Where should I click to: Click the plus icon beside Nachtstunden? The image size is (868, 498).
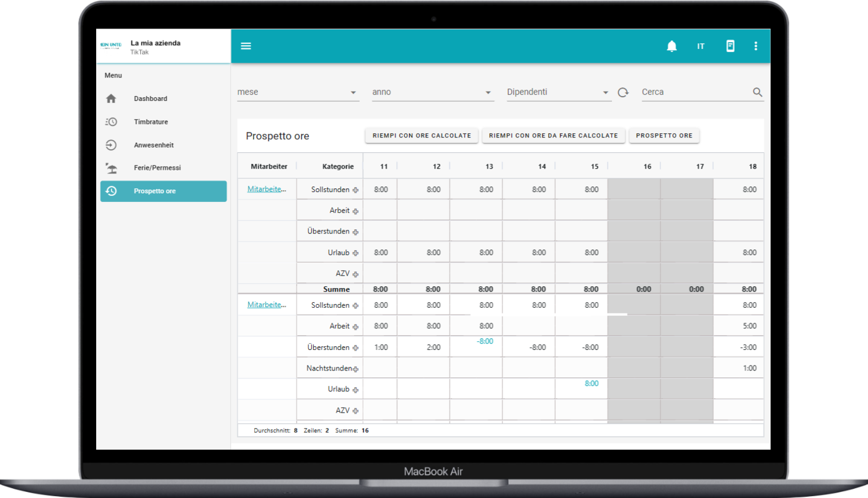[356, 369]
